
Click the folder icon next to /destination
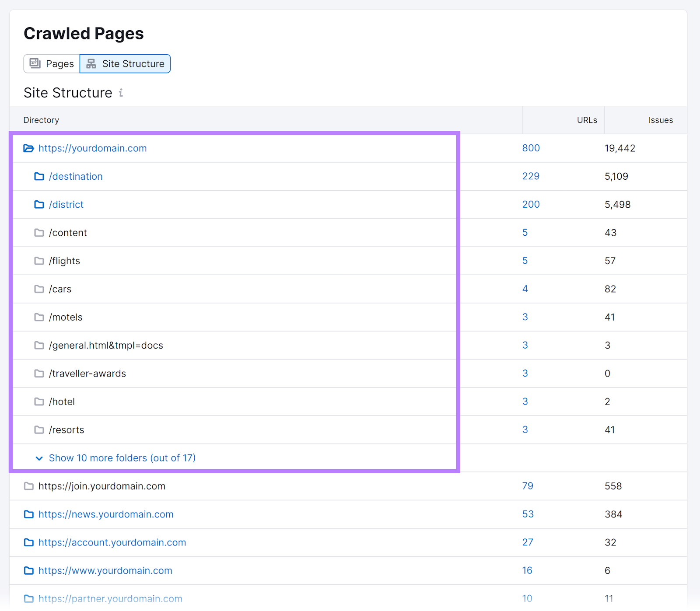[39, 176]
